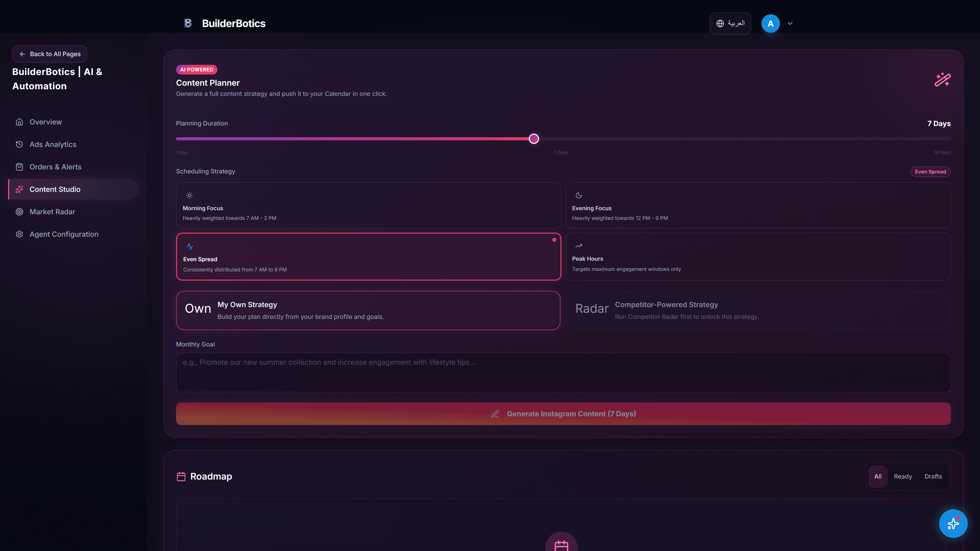Click the Back to All Pages link
This screenshot has width=980, height=551.
(x=50, y=54)
